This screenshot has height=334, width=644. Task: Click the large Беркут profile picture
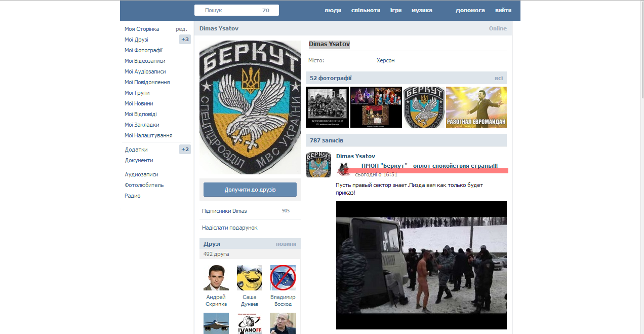tap(250, 107)
